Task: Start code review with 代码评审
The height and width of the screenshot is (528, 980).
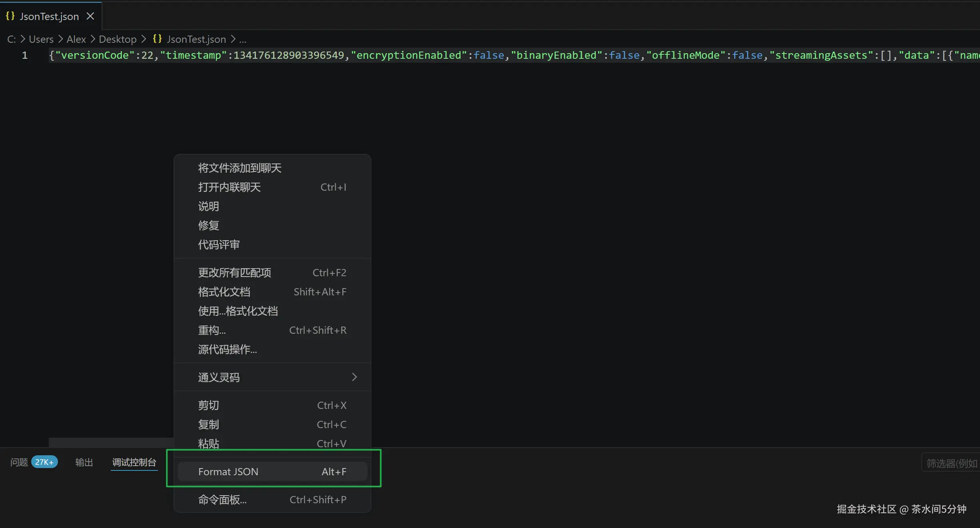Action: (x=218, y=244)
